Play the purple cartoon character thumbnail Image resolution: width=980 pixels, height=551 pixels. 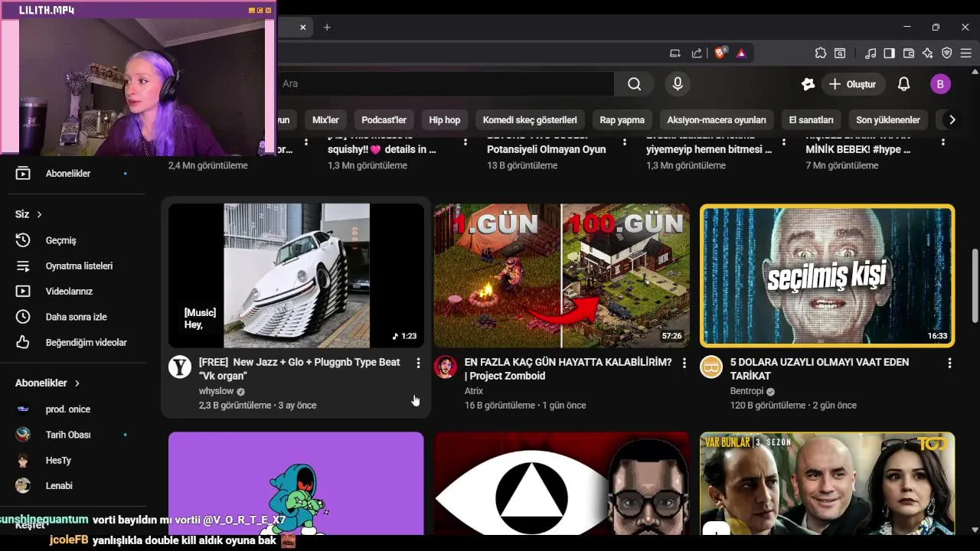pos(296,484)
